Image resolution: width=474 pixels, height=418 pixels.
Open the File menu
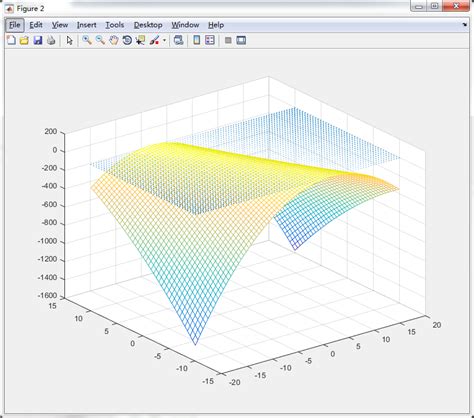coord(15,25)
